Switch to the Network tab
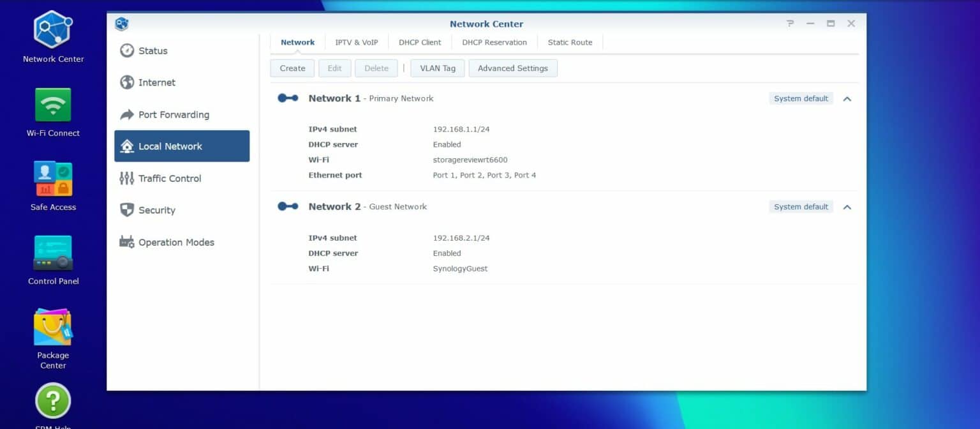Image resolution: width=980 pixels, height=429 pixels. [x=297, y=43]
